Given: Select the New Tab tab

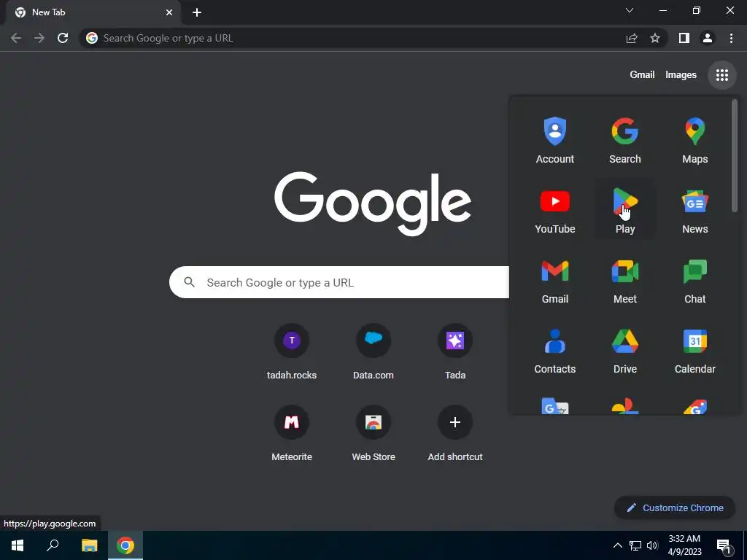Looking at the screenshot, I should (93, 12).
